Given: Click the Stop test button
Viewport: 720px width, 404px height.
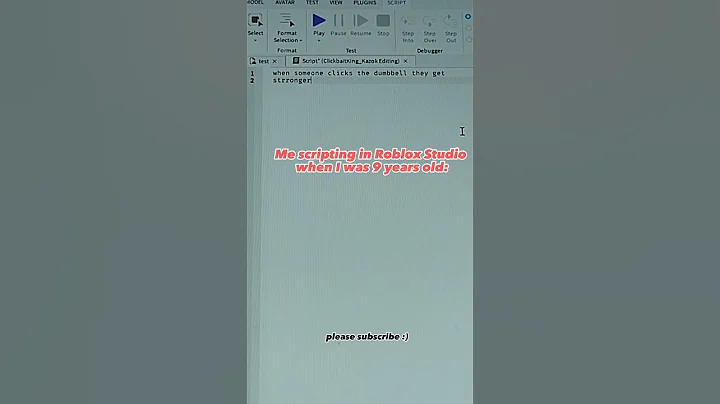Looking at the screenshot, I should [383, 21].
